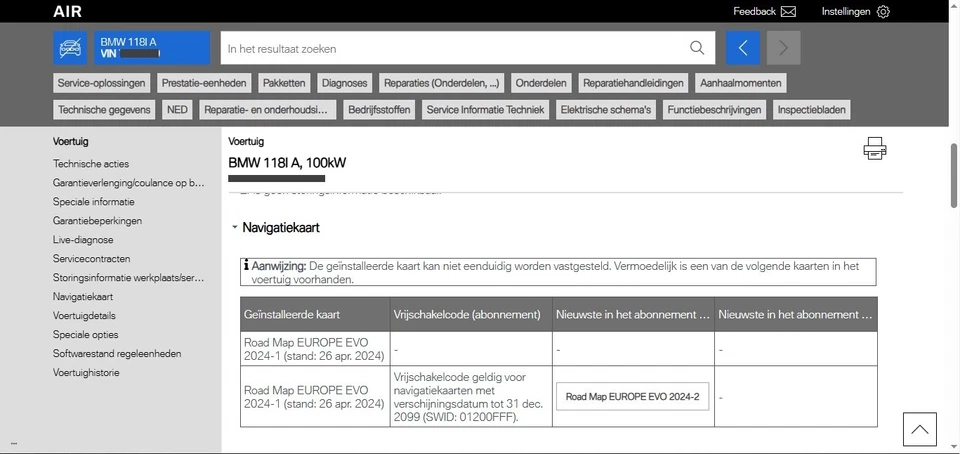Click the Vrijschakelcode SWID 01200FFF cell
Image resolution: width=960 pixels, height=454 pixels.
(471, 396)
